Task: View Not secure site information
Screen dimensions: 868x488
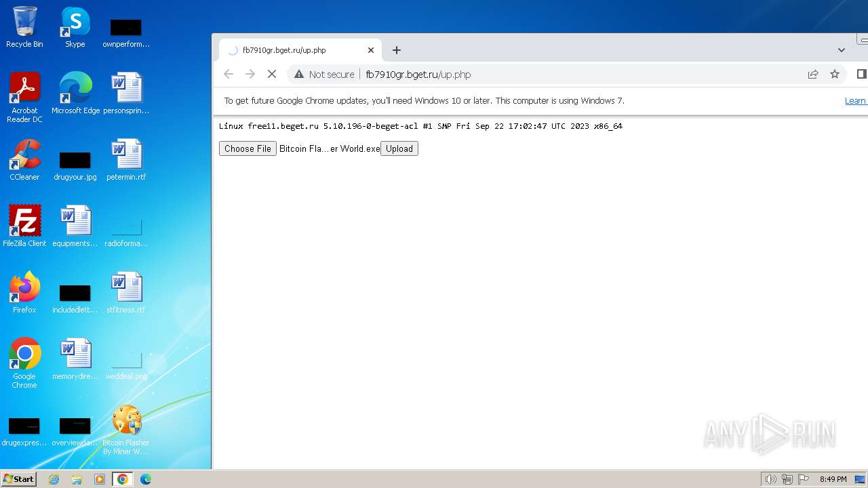Action: coord(324,75)
